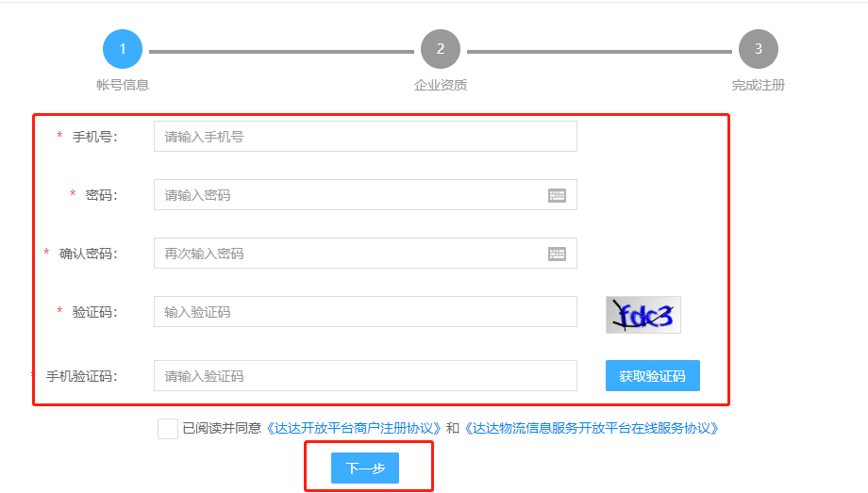
Task: Click the 获取验证码 button
Action: 653,376
